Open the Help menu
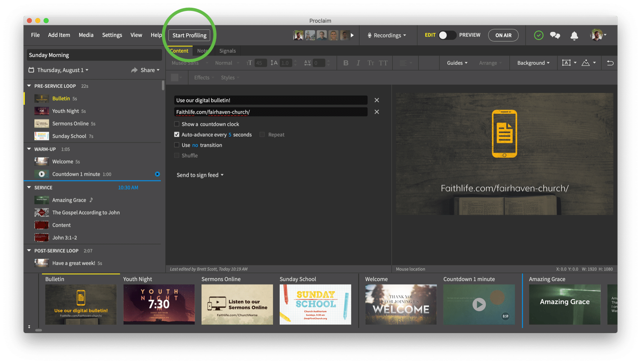The width and height of the screenshot is (641, 364). point(156,35)
